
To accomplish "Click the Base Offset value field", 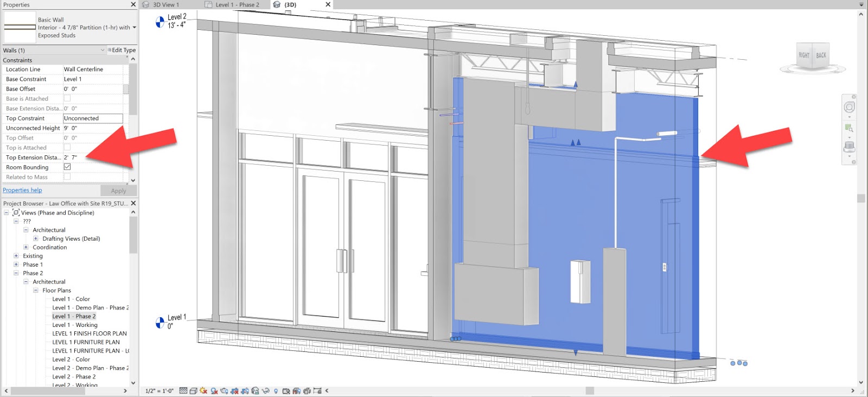I will (93, 89).
